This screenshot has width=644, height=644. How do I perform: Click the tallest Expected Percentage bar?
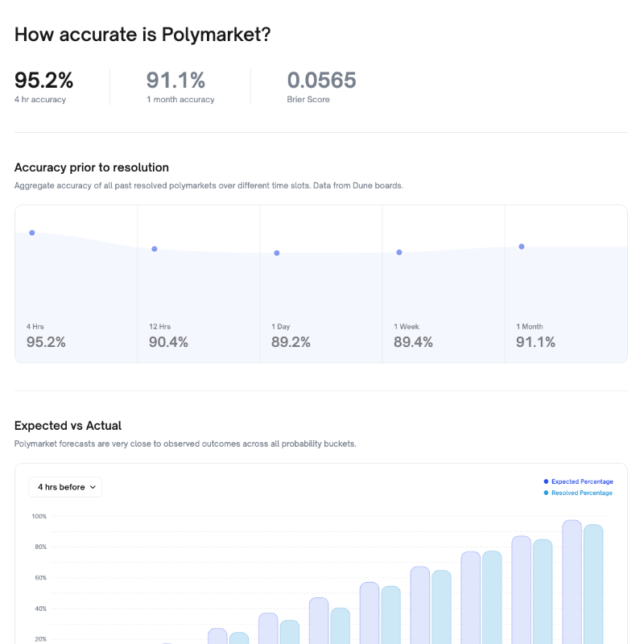(x=572, y=582)
